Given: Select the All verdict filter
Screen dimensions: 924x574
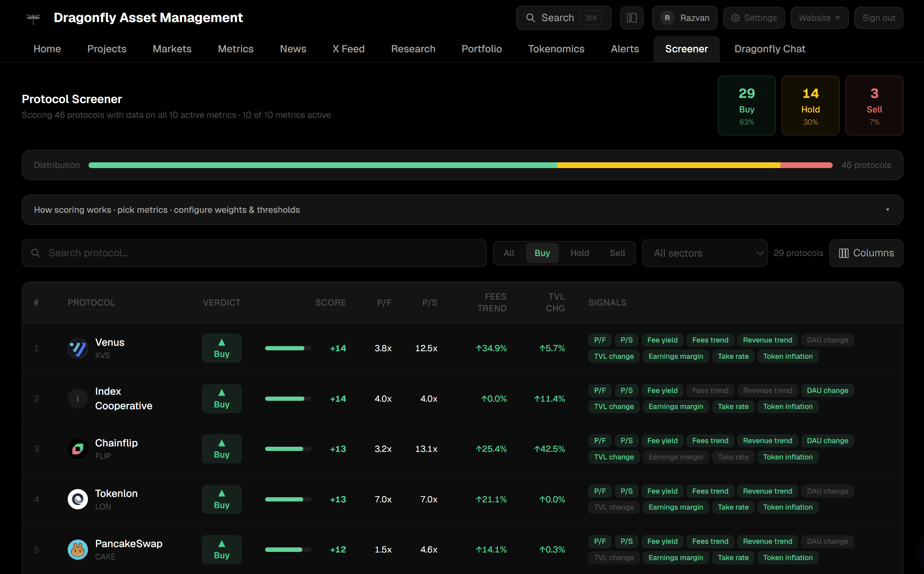Looking at the screenshot, I should [509, 253].
